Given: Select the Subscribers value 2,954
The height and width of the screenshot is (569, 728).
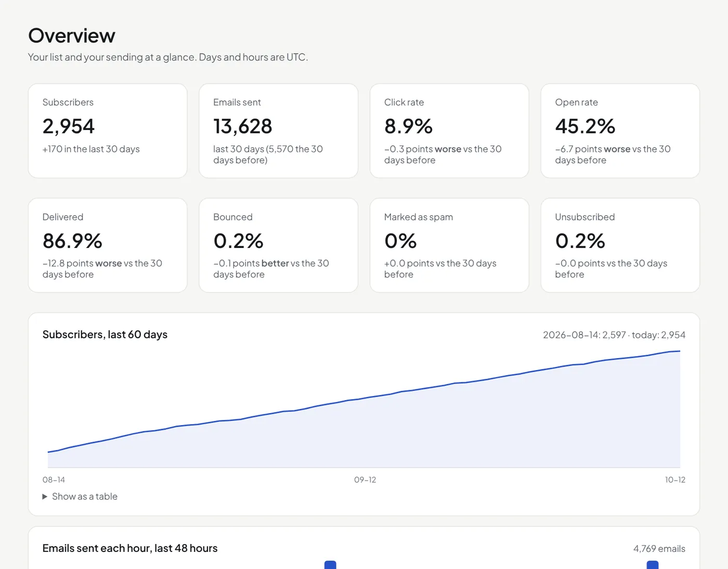Looking at the screenshot, I should [x=69, y=126].
